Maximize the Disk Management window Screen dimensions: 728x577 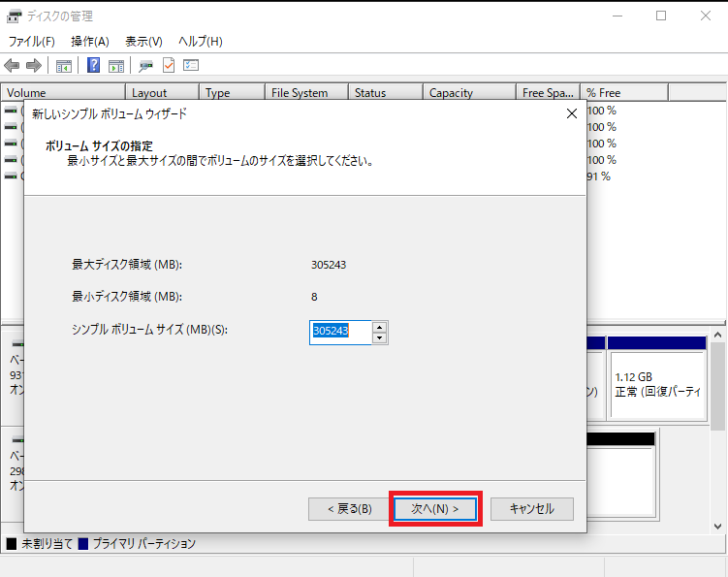coord(661,16)
